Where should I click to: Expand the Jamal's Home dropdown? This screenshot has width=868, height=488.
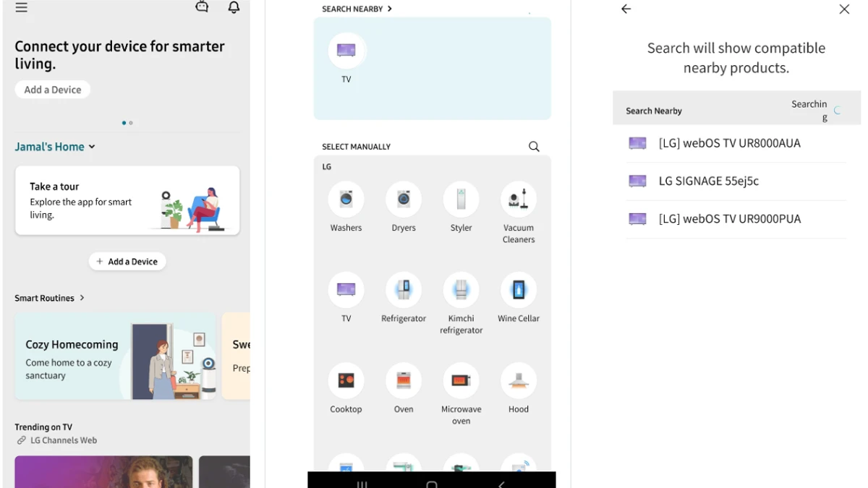tap(55, 147)
